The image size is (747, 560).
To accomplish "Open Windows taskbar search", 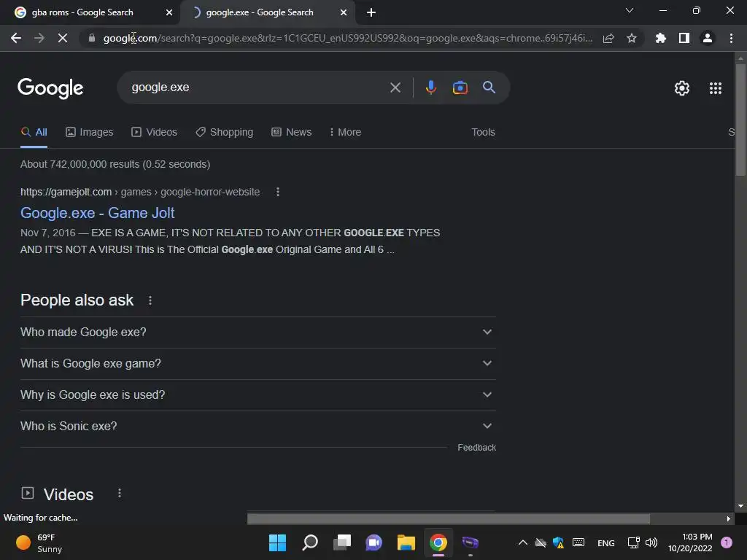I will tap(309, 542).
